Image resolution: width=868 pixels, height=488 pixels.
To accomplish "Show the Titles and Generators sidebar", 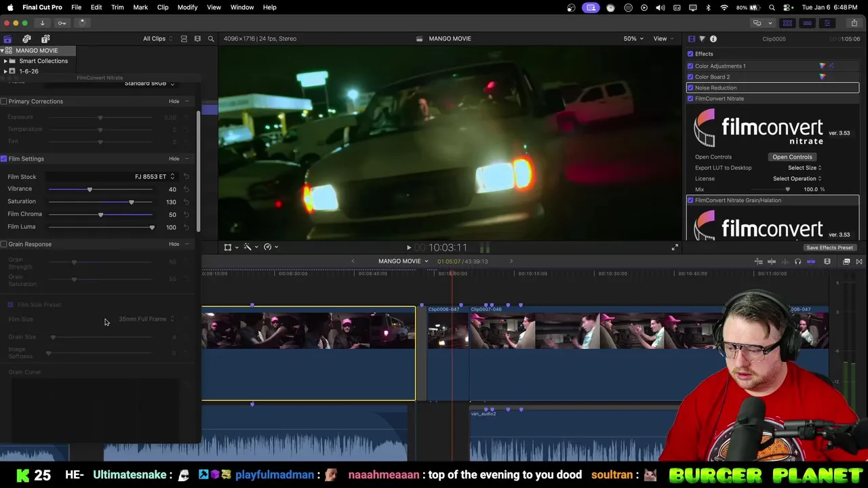I will pyautogui.click(x=45, y=39).
